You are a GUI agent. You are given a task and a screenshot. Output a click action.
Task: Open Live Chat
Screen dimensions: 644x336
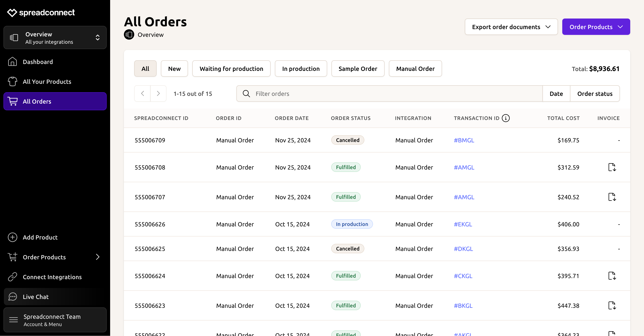(x=55, y=296)
